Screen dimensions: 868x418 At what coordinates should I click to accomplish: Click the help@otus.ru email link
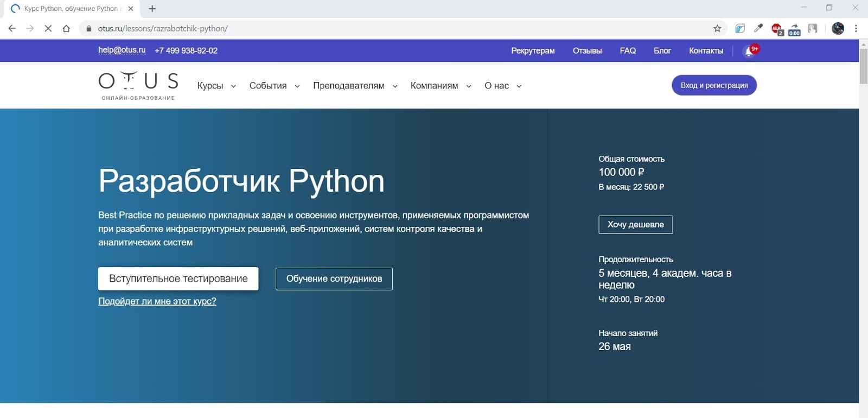[122, 50]
